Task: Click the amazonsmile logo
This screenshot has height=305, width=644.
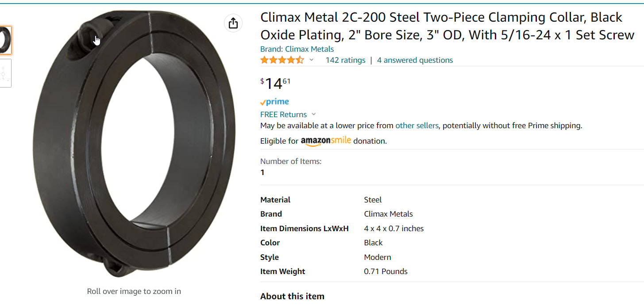Action: 326,141
